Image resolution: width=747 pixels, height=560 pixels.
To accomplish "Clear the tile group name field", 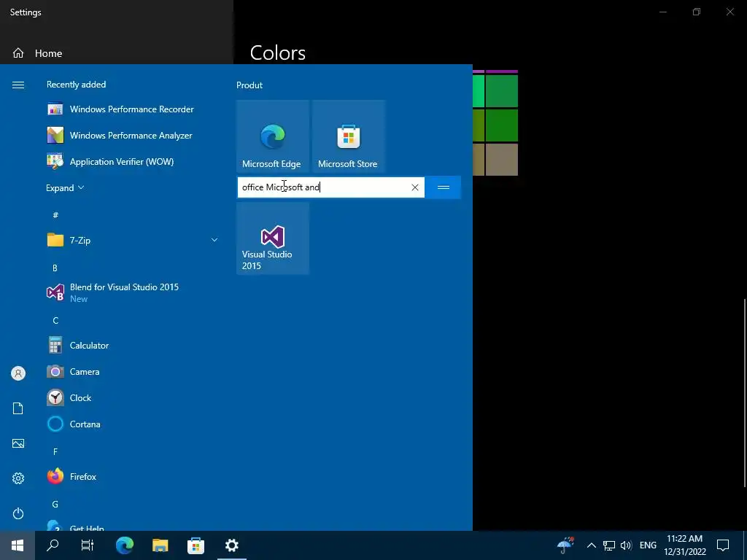I will [x=415, y=187].
